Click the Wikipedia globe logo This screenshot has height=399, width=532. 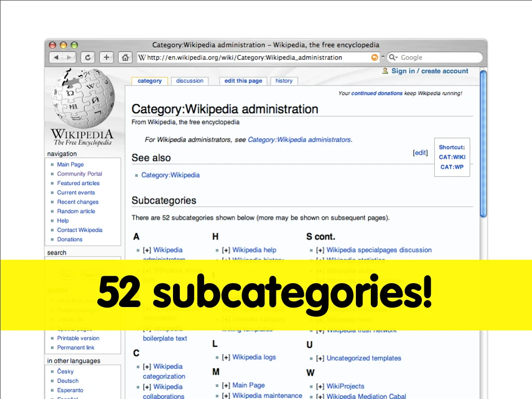[83, 98]
